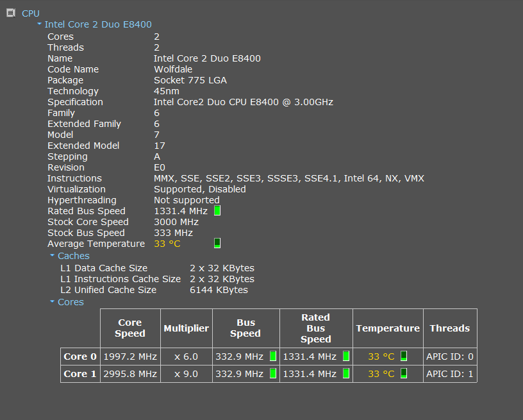
Task: Click Core 0 Bus Speed graph icon
Action: pos(273,357)
